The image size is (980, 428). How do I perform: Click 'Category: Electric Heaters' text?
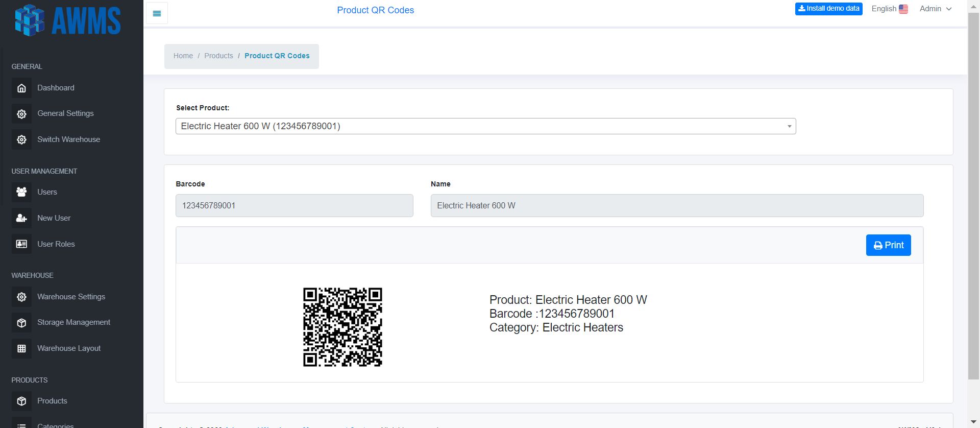point(556,327)
